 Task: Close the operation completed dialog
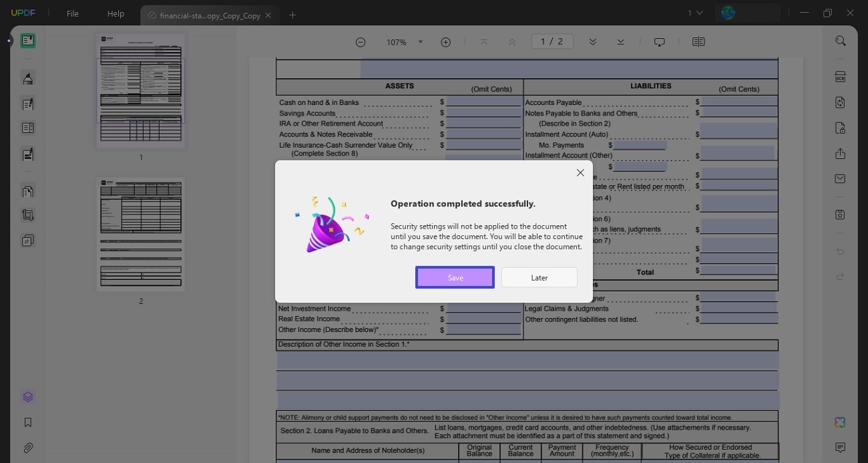click(x=580, y=173)
